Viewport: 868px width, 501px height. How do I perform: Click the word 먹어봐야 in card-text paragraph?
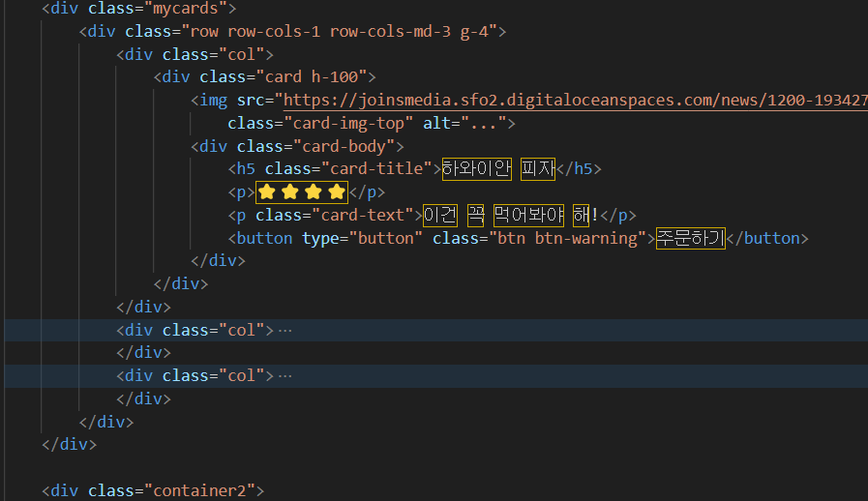528,216
